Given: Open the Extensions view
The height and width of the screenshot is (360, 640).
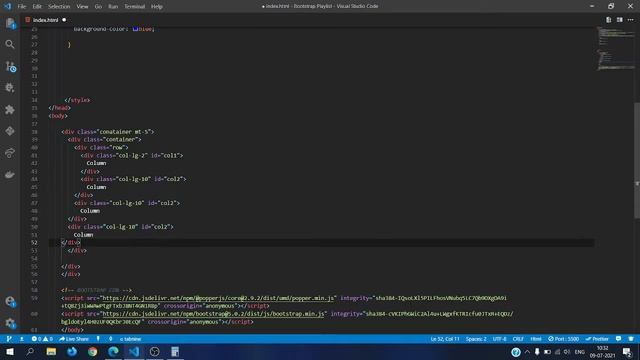Looking at the screenshot, I should 10,109.
